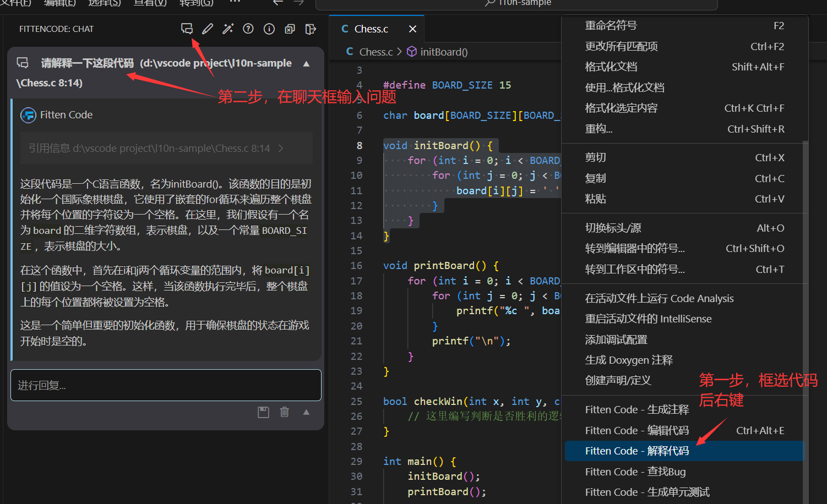The height and width of the screenshot is (504, 827).
Task: Choose 格式化选定内容 in context menu
Action: click(684, 108)
